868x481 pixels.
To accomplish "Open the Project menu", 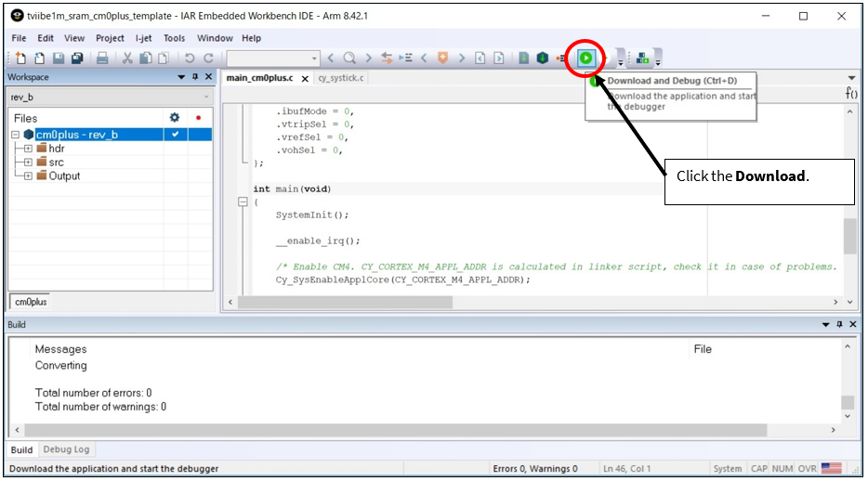I will (x=110, y=38).
